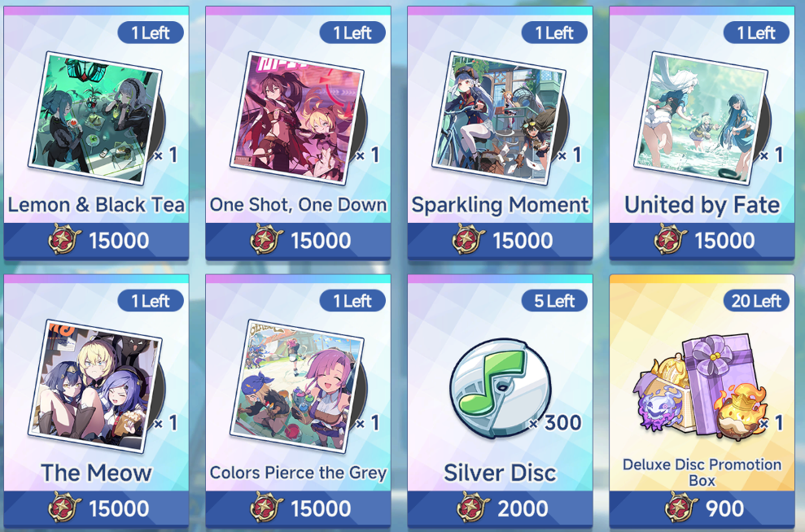Viewport: 805px width, 532px height.
Task: Click Colors Pierce the Grey 15000 price bar
Action: click(298, 508)
